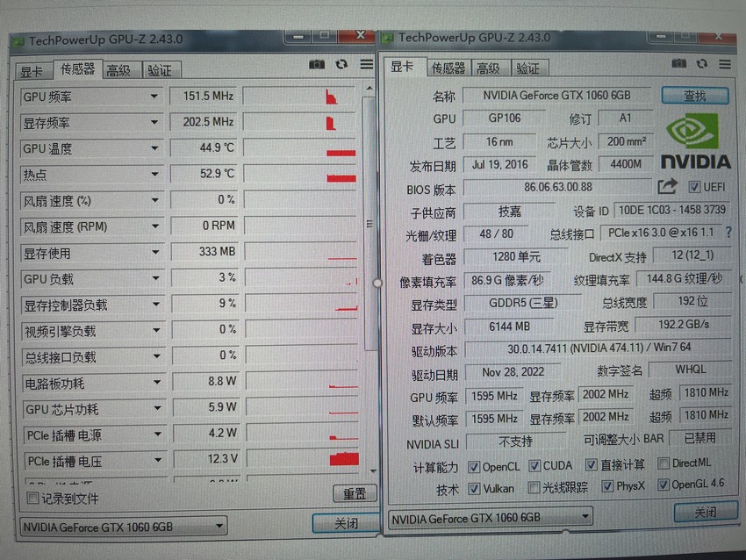Open the 显存控制器负载 sensor dropdown
Image resolution: width=746 pixels, height=560 pixels.
[156, 304]
